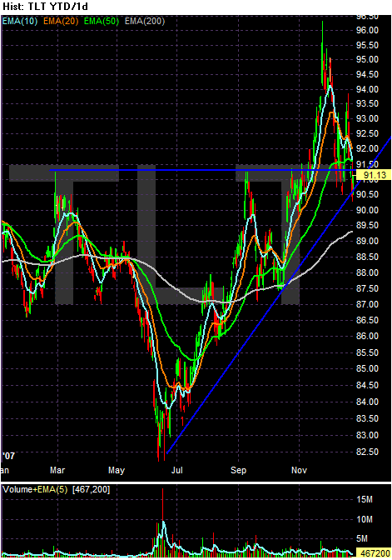Click the 90.50 price axis label
The height and width of the screenshot is (560, 392).
367,194
